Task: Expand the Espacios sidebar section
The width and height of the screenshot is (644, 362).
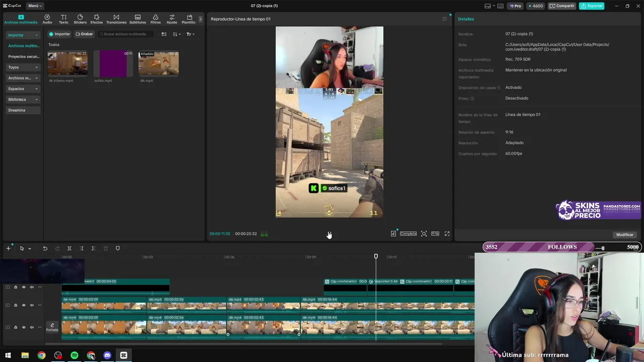Action: tap(23, 88)
